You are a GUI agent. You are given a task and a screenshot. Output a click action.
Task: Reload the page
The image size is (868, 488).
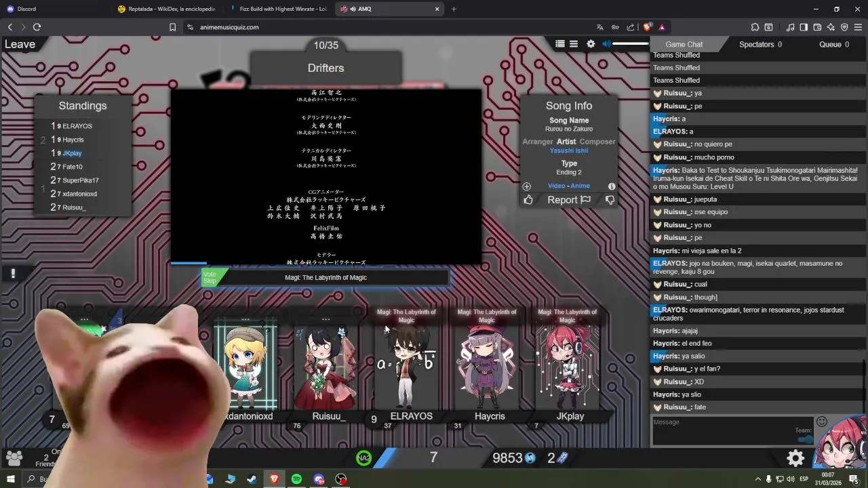[37, 27]
